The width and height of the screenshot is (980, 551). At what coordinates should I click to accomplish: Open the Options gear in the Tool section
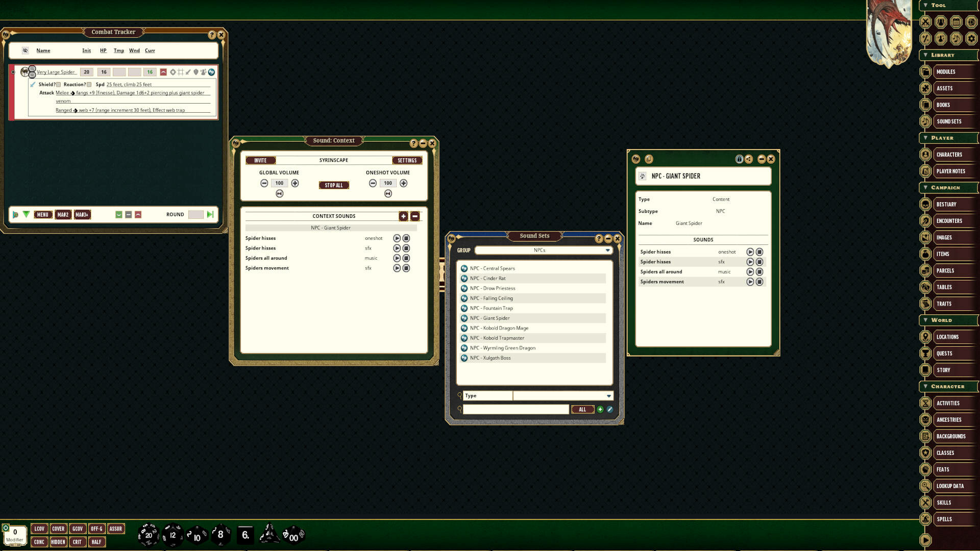[969, 38]
